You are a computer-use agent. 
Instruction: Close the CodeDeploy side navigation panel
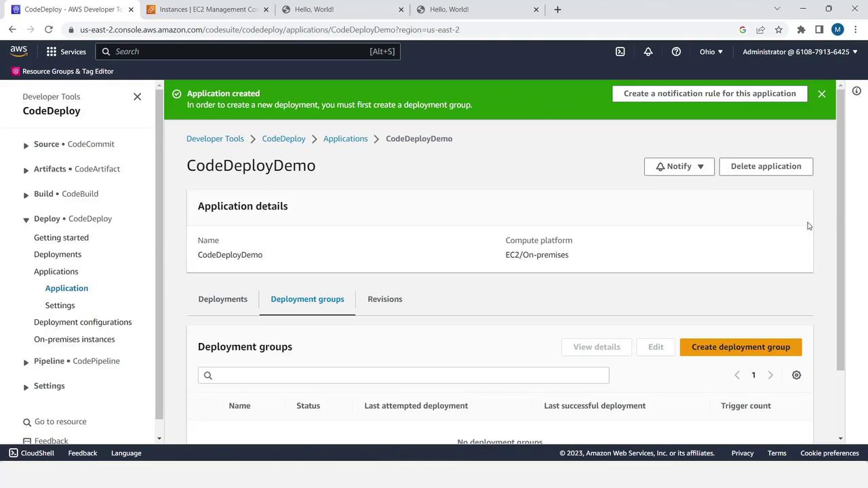pyautogui.click(x=137, y=97)
